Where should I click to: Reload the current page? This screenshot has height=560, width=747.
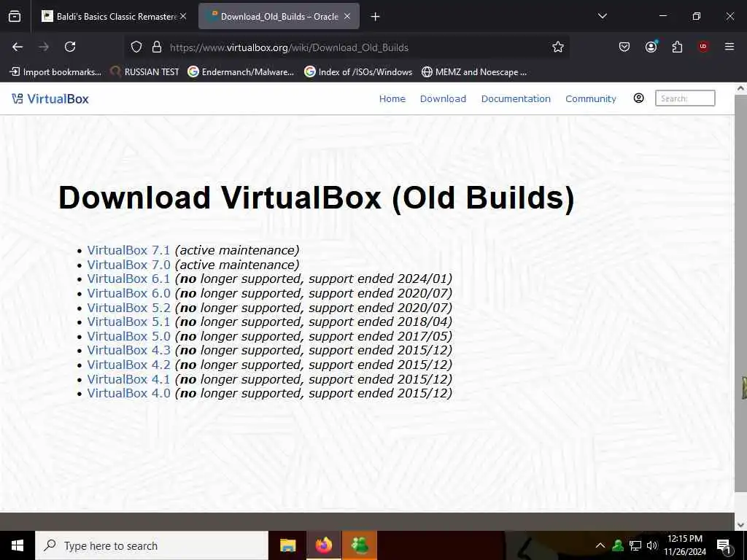(x=70, y=47)
